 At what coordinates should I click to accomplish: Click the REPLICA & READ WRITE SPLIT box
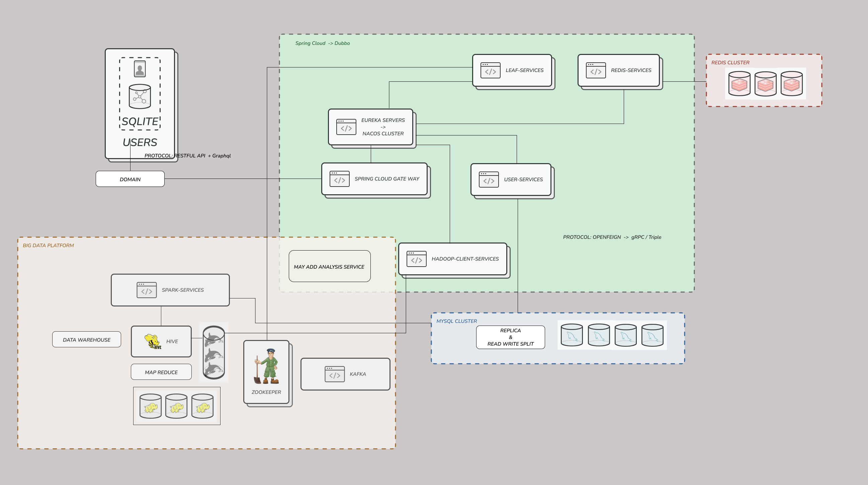click(x=510, y=337)
